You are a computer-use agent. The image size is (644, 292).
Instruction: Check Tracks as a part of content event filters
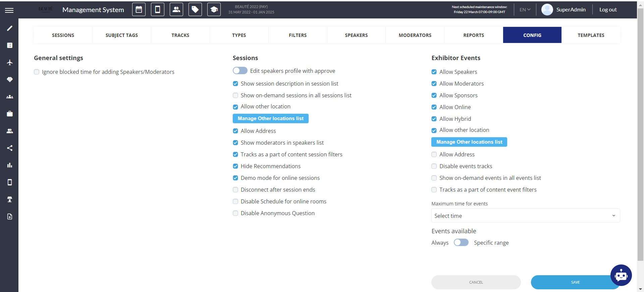pos(434,190)
